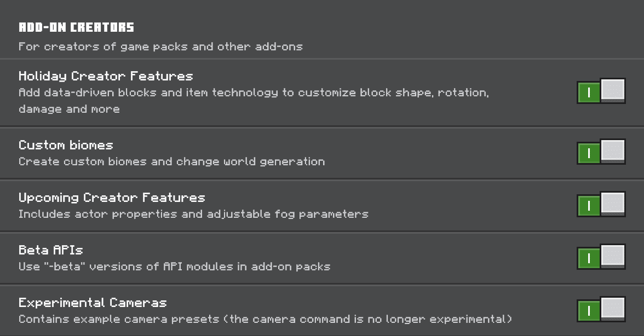The width and height of the screenshot is (644, 336).
Task: Click the Upcoming Creator Features heading
Action: (112, 198)
